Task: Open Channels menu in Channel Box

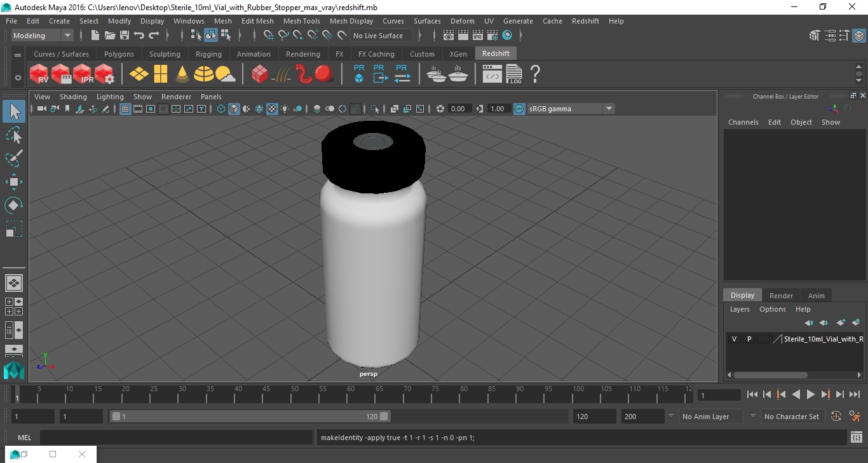Action: pyautogui.click(x=743, y=122)
